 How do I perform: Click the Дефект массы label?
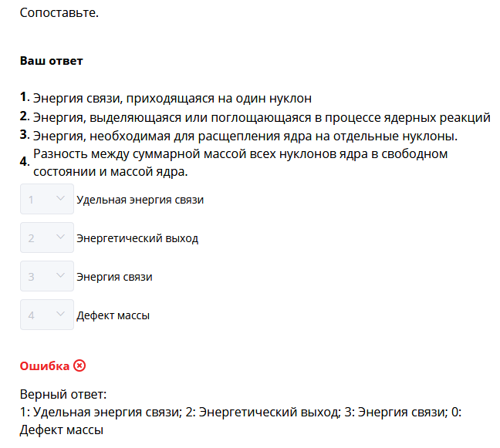pos(113,315)
